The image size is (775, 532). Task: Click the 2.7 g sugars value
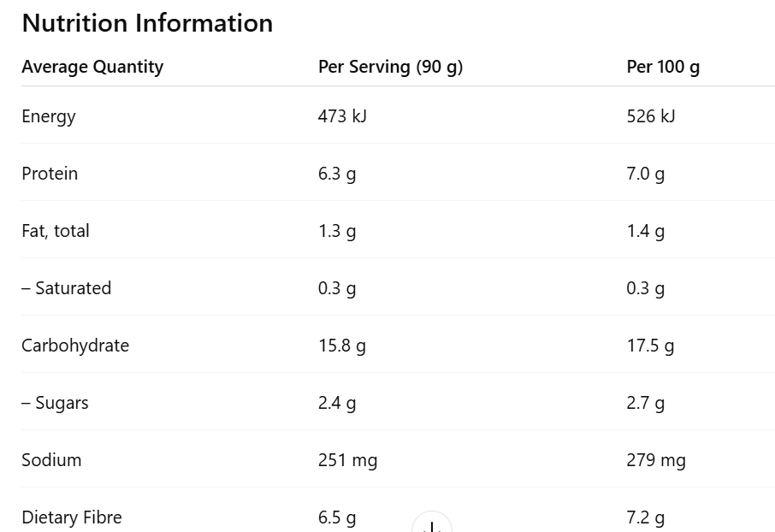tap(646, 403)
